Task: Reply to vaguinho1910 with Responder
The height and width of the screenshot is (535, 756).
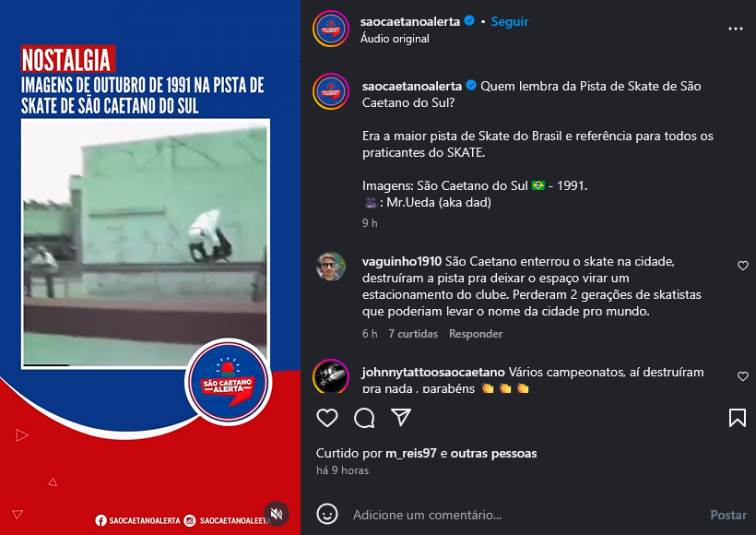Action: 476,334
